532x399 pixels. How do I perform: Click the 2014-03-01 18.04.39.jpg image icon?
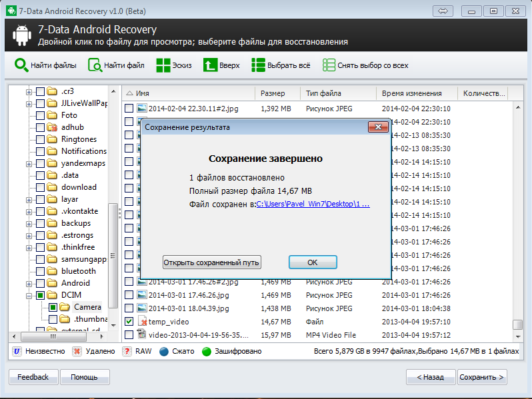tap(142, 308)
